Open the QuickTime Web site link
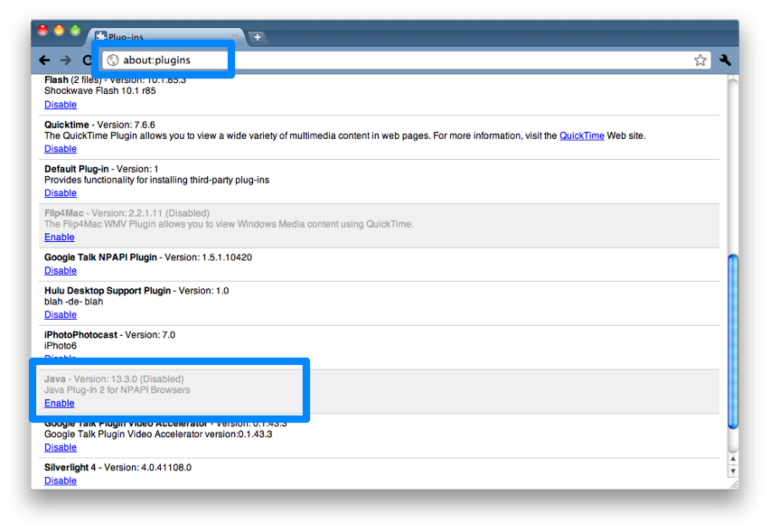770x532 pixels. [582, 136]
